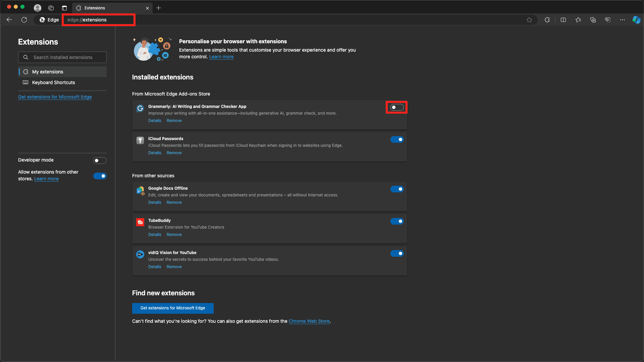Click Remove for Google Docs Offline extension

point(174,202)
